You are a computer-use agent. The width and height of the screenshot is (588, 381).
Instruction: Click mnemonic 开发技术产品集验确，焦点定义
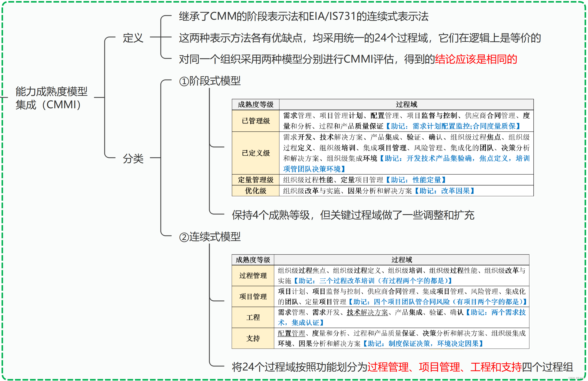pyautogui.click(x=457, y=158)
